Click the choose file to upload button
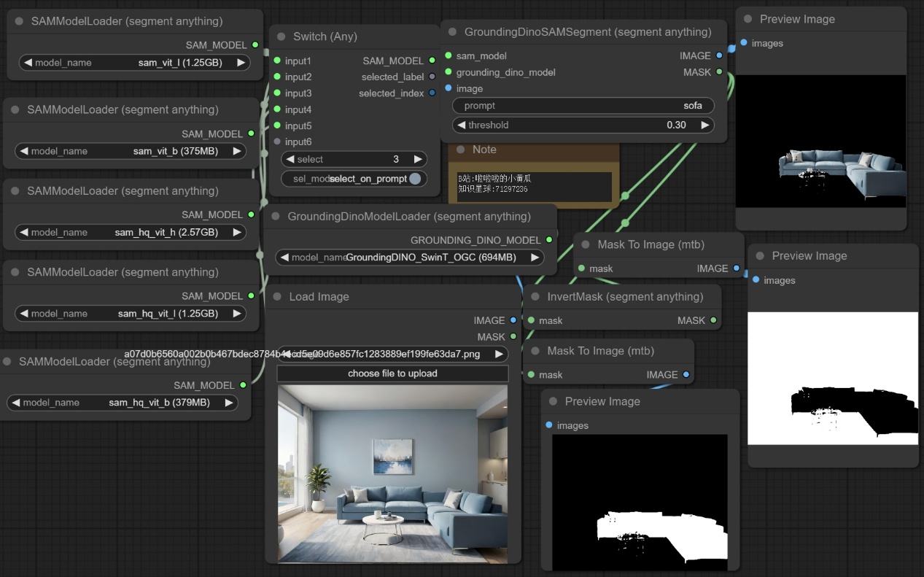The height and width of the screenshot is (577, 924). pyautogui.click(x=392, y=373)
